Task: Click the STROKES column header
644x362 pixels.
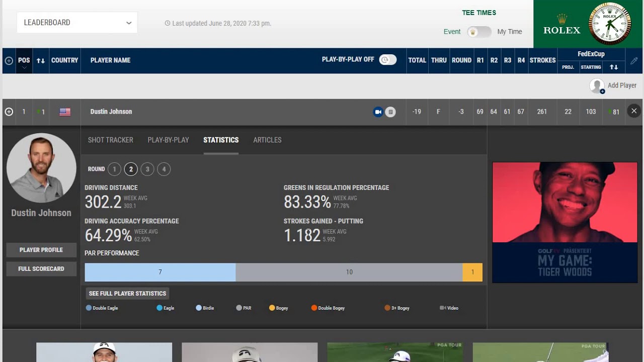Action: tap(542, 60)
